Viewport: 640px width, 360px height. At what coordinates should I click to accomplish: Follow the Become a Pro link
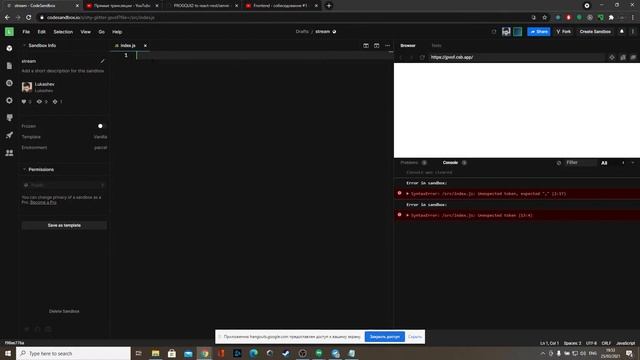43,202
